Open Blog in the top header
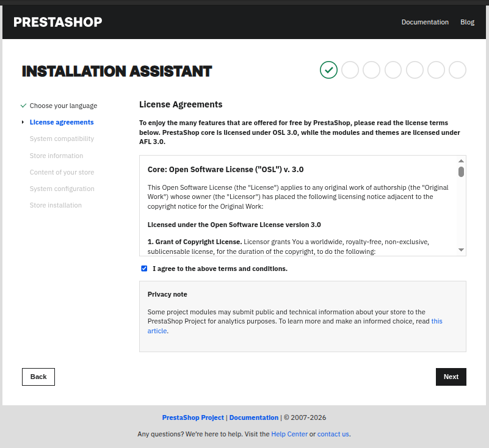 467,22
